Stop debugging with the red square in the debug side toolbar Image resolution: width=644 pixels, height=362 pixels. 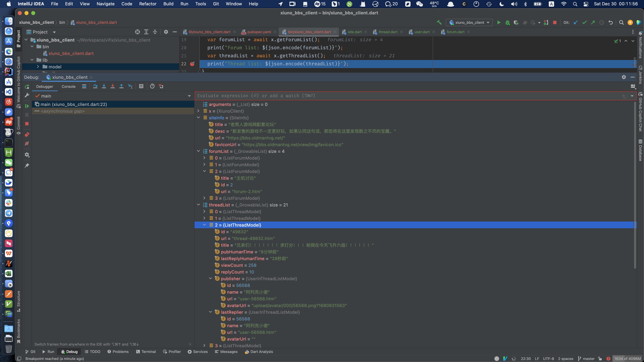(x=27, y=124)
